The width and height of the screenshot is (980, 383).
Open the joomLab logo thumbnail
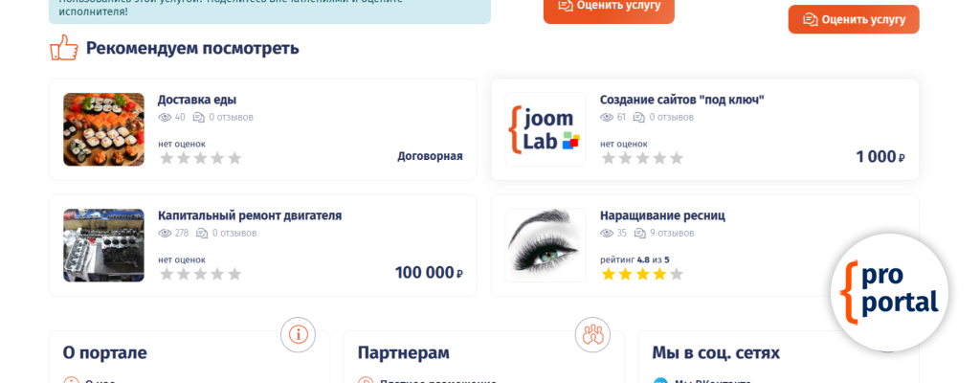pyautogui.click(x=546, y=129)
